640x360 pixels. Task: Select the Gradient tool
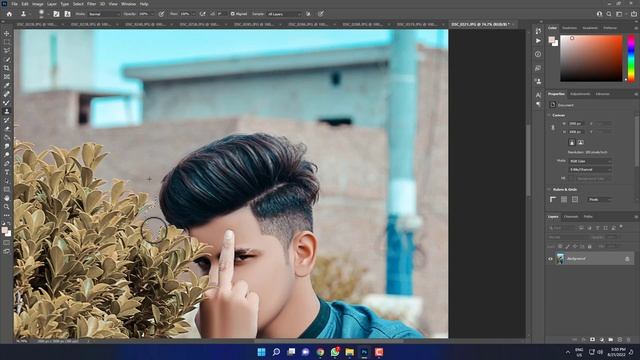[x=7, y=138]
